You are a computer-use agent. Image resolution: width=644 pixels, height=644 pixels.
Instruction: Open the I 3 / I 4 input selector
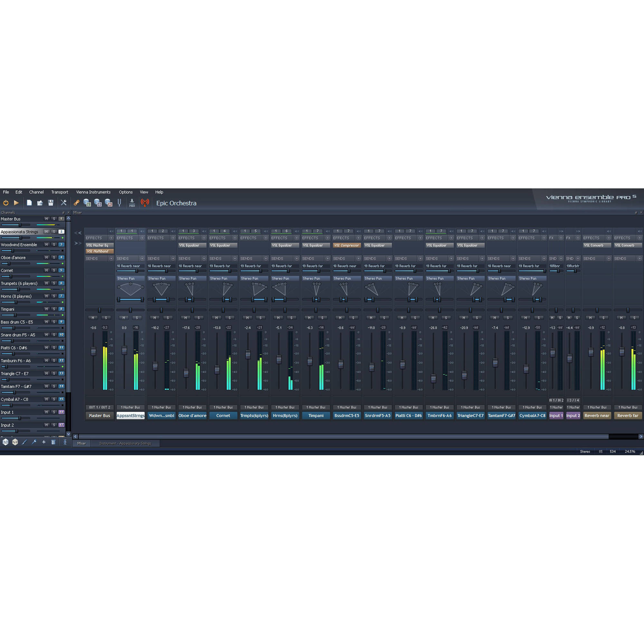(x=573, y=400)
